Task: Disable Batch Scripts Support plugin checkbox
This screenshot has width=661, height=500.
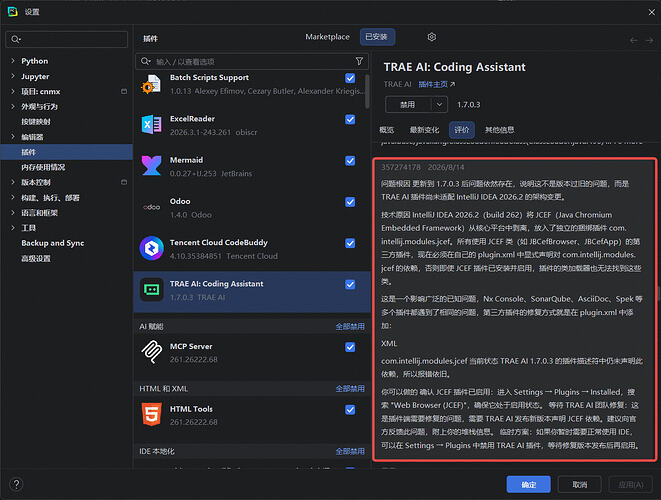Action: click(x=350, y=78)
